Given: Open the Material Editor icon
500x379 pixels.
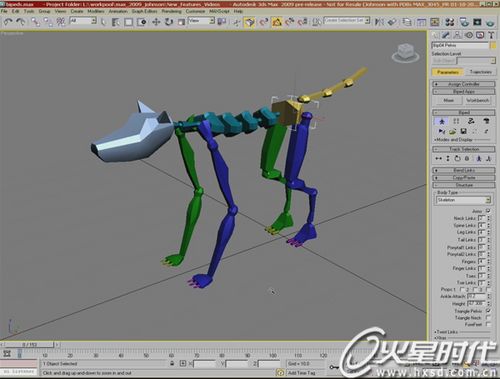Looking at the screenshot, I should tap(449, 22).
